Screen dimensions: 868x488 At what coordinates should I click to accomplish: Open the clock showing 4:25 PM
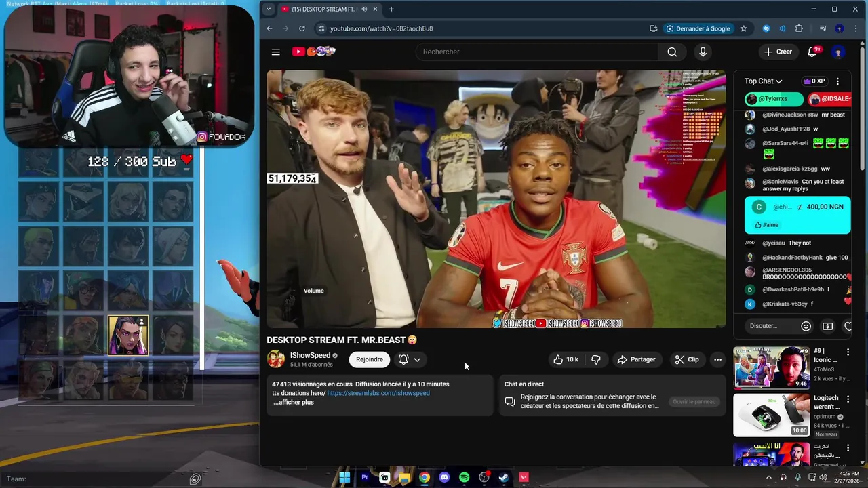(849, 477)
